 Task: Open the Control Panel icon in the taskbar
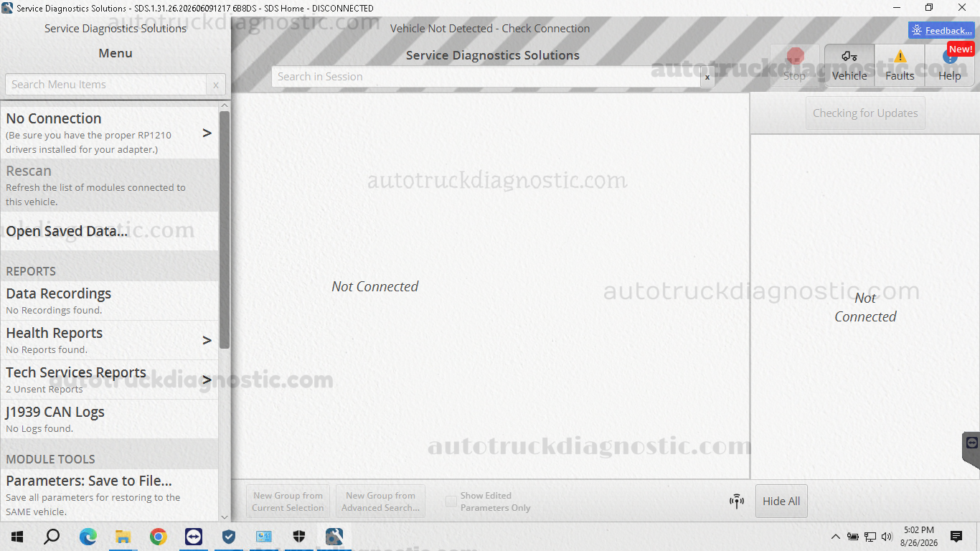(x=264, y=537)
